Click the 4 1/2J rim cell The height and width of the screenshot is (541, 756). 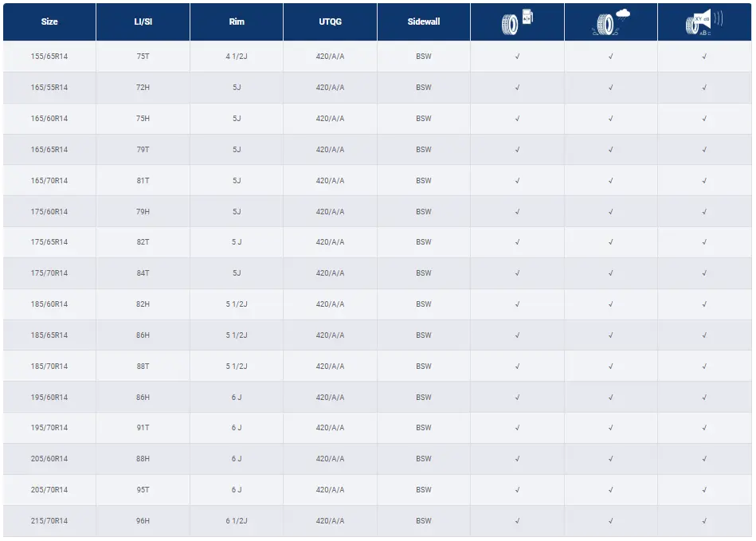237,57
